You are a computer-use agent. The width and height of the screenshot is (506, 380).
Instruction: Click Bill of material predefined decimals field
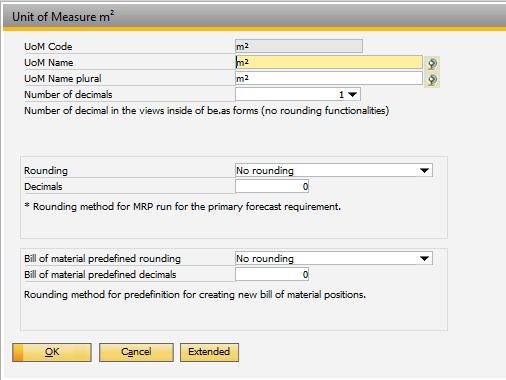272,274
